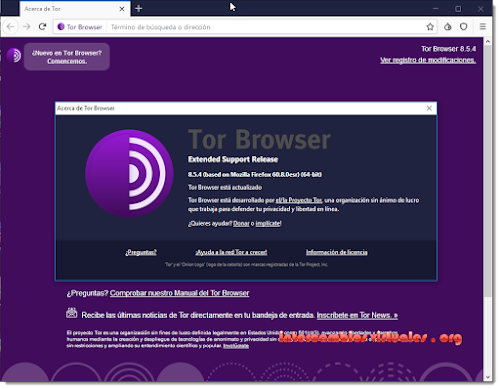This screenshot has width=500, height=389.
Task: Click the scrollbar up arrow
Action: click(x=488, y=42)
